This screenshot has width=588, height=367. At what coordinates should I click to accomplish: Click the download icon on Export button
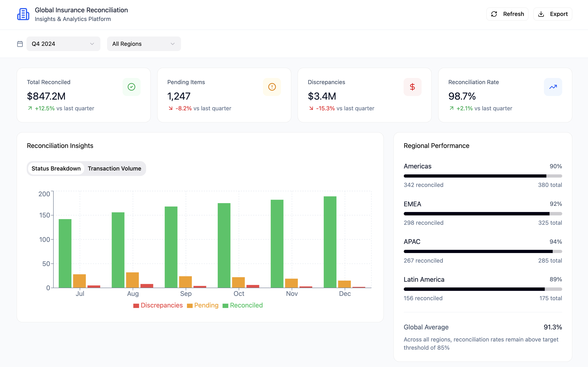[x=541, y=14]
